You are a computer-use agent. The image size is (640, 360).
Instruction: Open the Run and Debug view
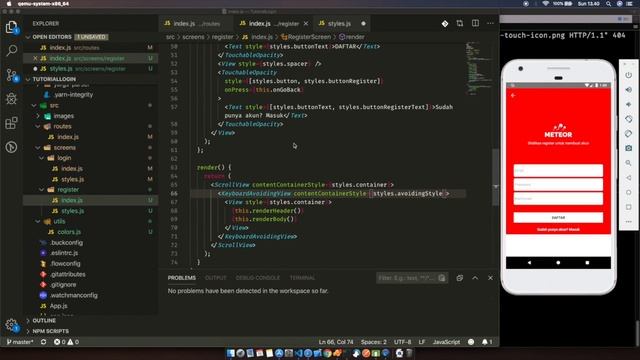pos(11,99)
